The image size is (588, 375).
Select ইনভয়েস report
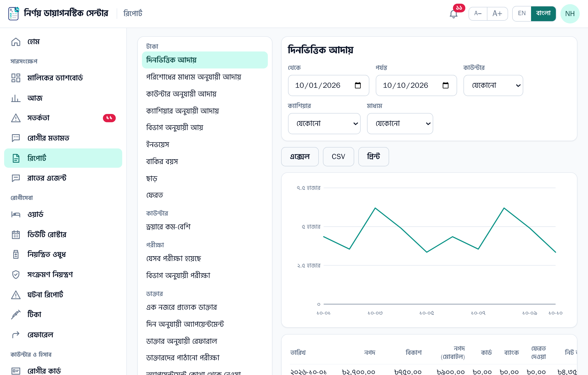click(205, 144)
